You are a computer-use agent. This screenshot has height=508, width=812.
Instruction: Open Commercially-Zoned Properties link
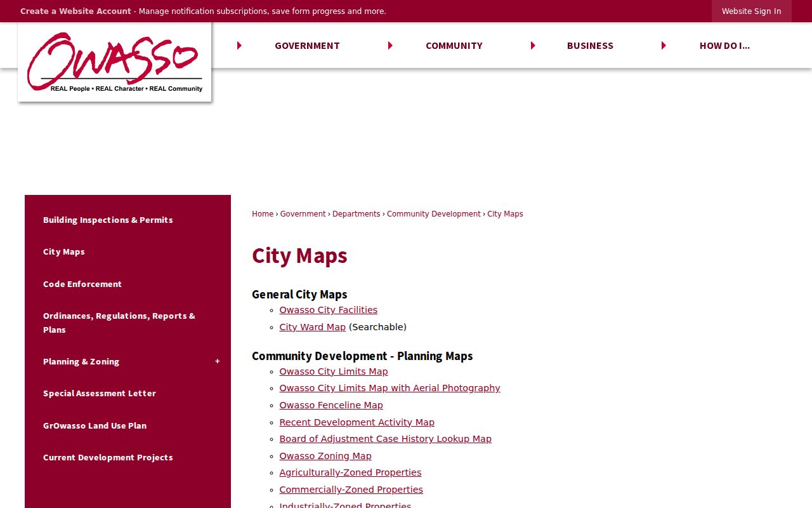coord(351,490)
